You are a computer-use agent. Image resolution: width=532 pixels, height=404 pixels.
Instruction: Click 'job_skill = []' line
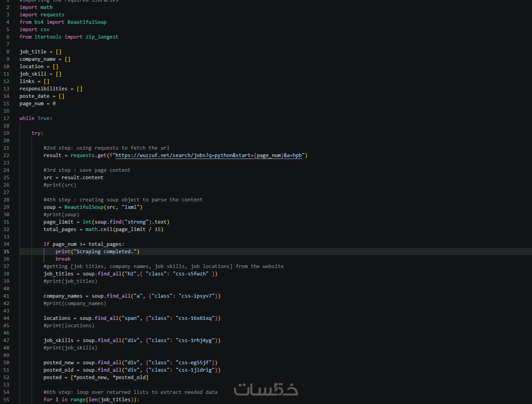(x=41, y=74)
